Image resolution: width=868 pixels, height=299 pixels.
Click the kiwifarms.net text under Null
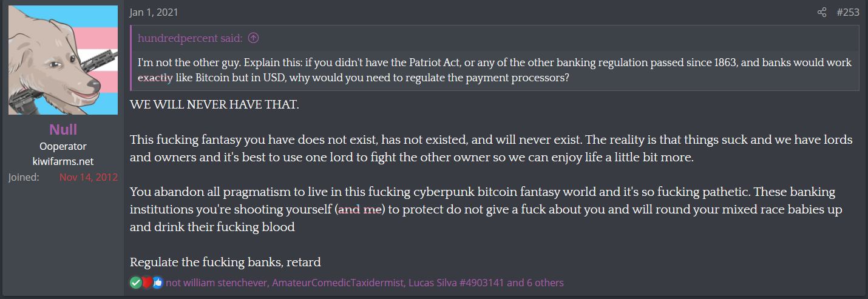[63, 161]
